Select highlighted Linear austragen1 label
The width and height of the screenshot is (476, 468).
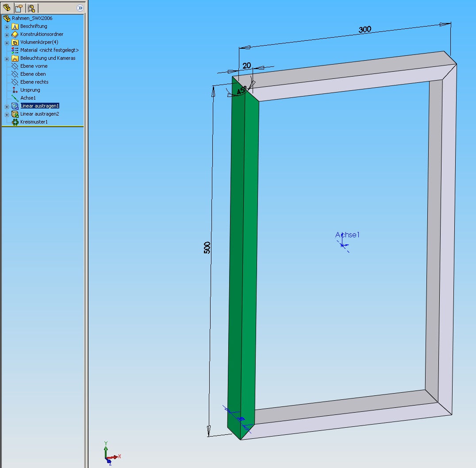(40, 106)
